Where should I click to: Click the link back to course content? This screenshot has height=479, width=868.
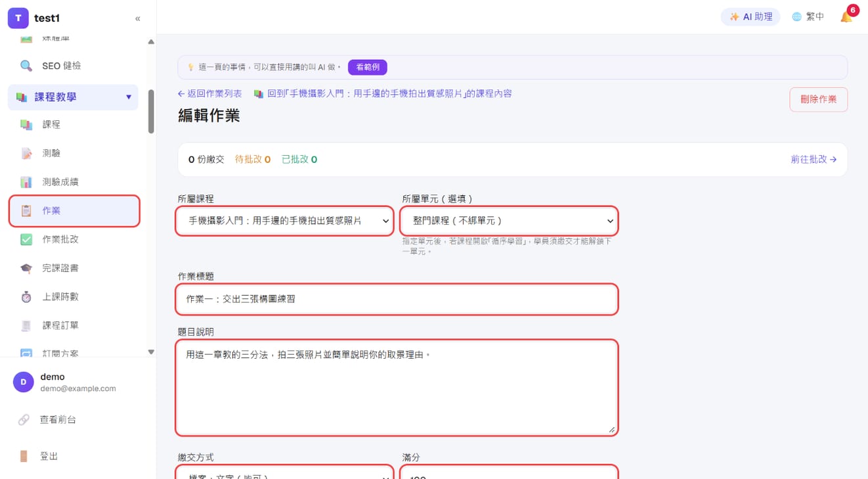click(x=383, y=94)
